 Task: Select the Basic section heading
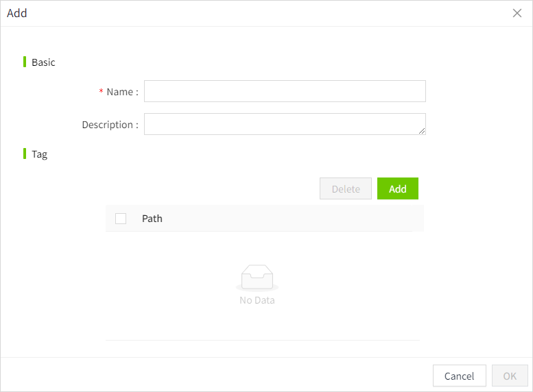pyautogui.click(x=43, y=62)
